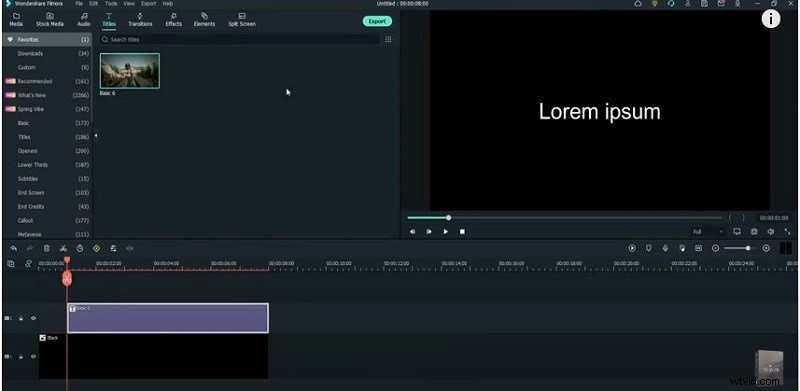Open the Elements tab
Viewport: 800px width, 391px height.
pos(204,20)
